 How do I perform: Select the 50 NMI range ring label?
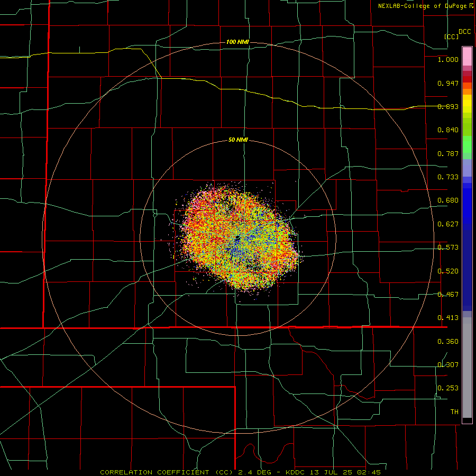[x=238, y=140]
